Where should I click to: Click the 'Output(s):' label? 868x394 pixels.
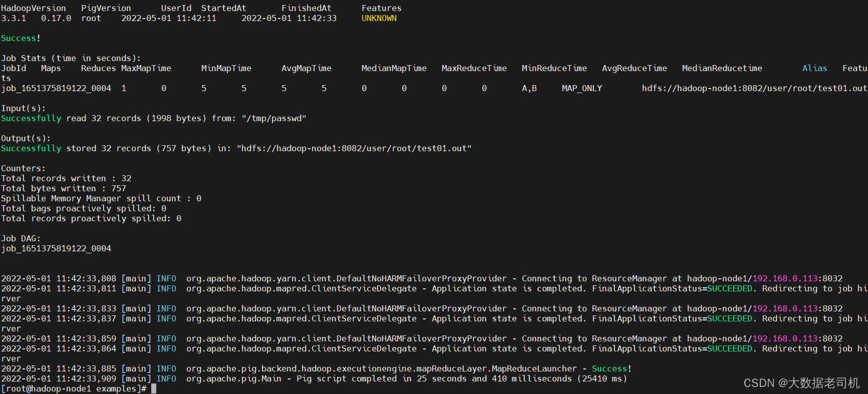point(26,138)
